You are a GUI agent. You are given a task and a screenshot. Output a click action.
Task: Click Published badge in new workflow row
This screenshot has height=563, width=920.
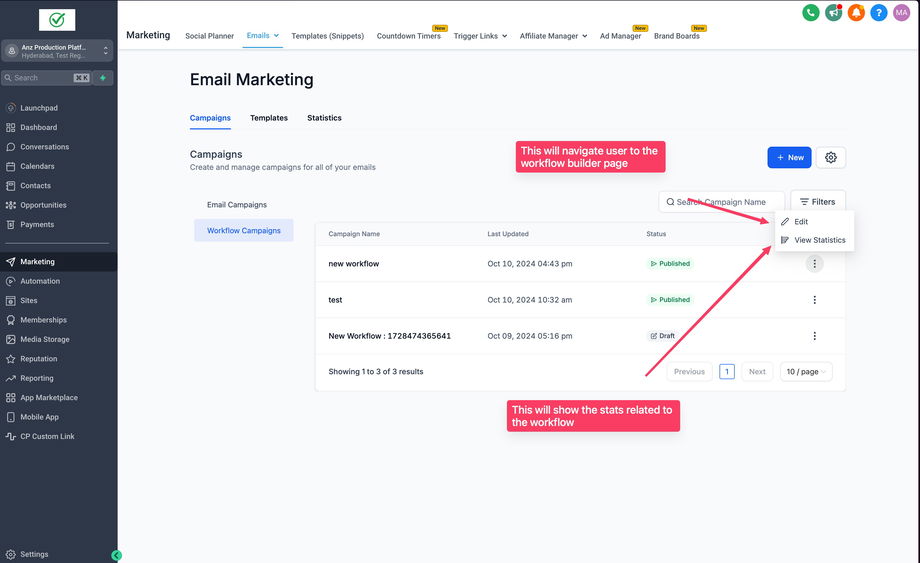(x=670, y=264)
